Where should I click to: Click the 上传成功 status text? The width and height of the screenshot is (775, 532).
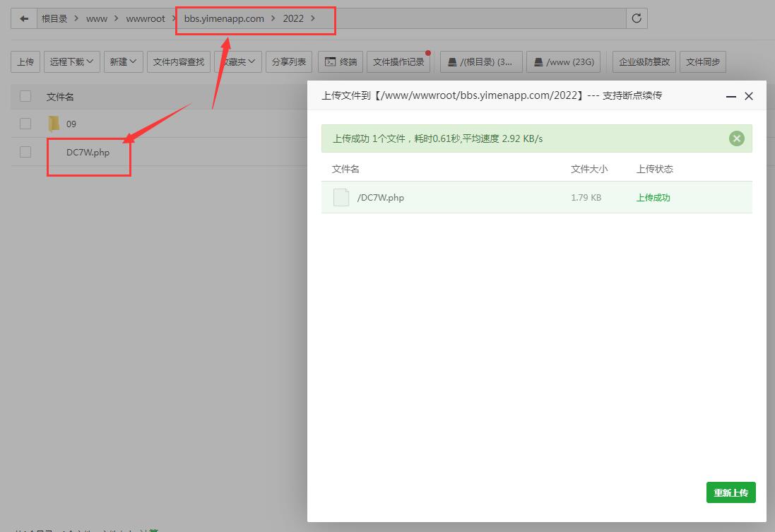(653, 198)
